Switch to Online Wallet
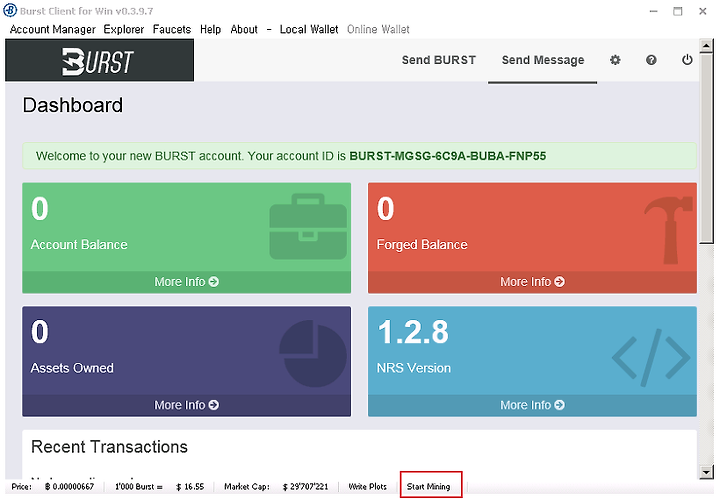 point(378,29)
